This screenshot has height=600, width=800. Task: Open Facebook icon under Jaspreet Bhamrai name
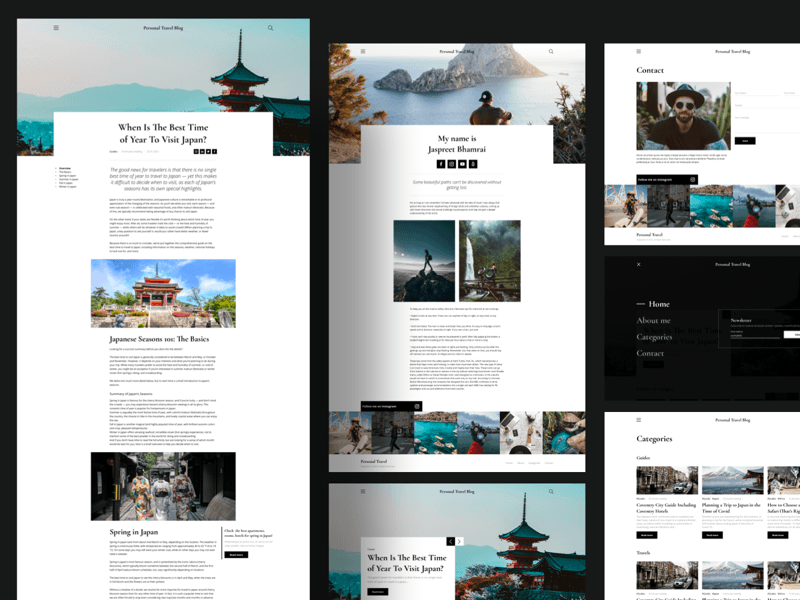441,164
